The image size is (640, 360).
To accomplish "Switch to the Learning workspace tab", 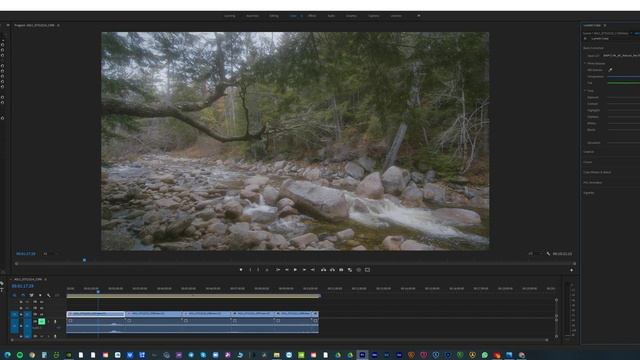I will (229, 16).
